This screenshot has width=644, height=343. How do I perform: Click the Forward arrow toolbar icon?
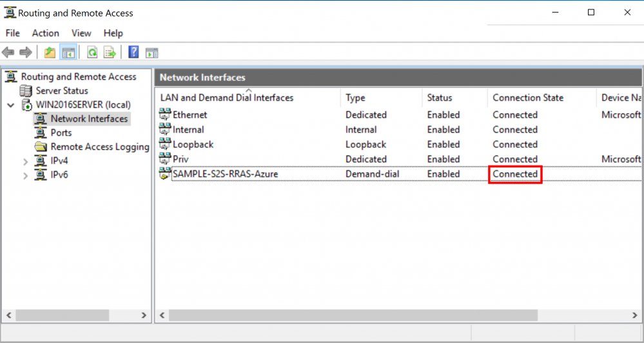(x=26, y=53)
